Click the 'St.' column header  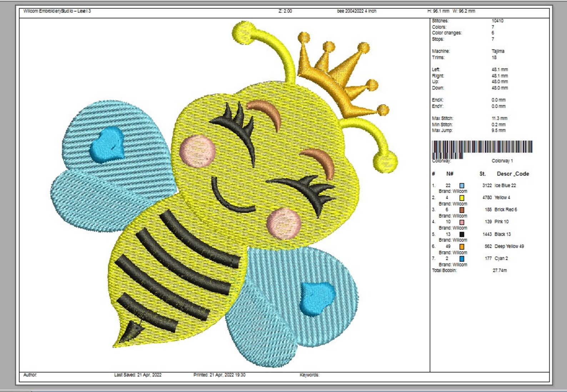point(482,174)
